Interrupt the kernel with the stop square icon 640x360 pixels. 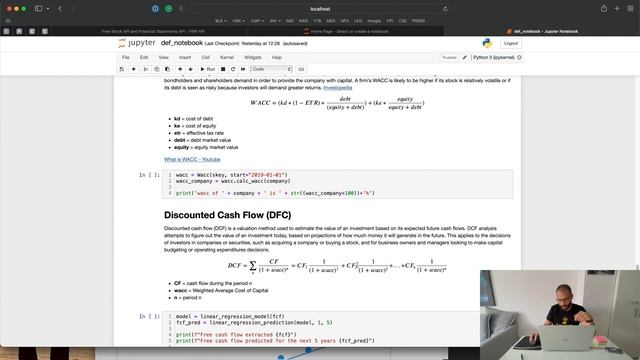coord(223,69)
